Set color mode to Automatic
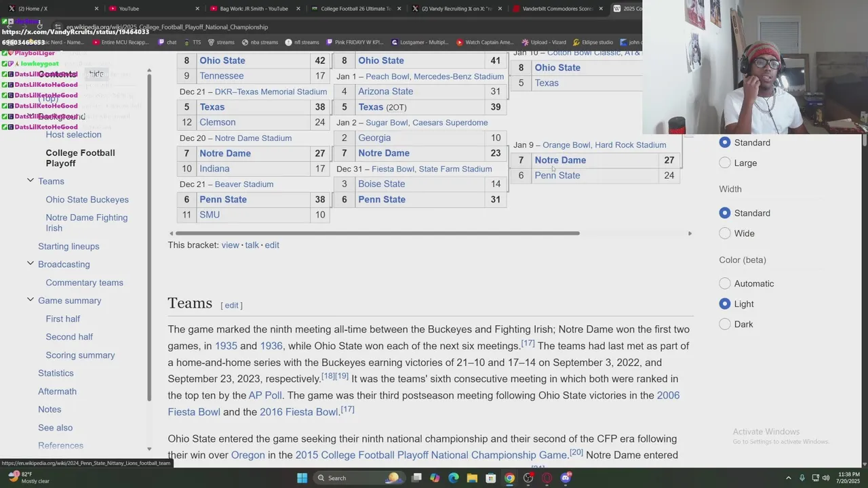This screenshot has width=868, height=488. 725,283
